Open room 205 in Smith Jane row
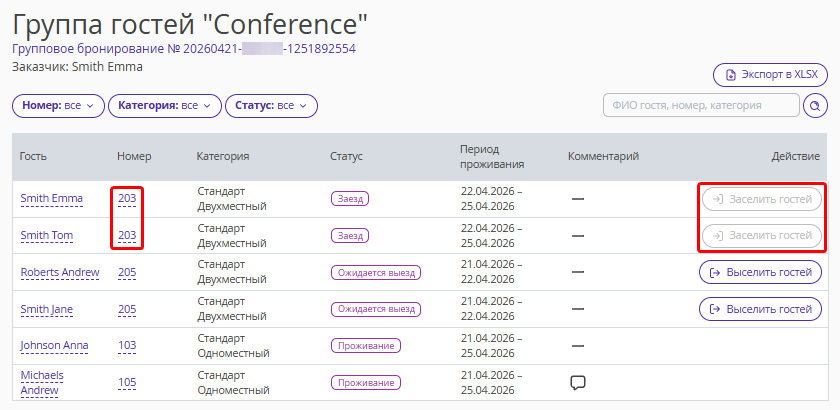This screenshot has width=840, height=410. pyautogui.click(x=127, y=310)
